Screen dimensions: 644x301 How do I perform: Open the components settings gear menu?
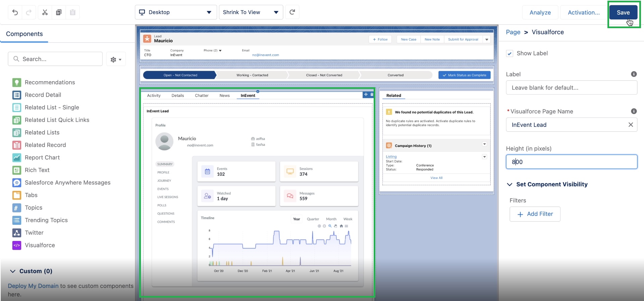(x=116, y=59)
